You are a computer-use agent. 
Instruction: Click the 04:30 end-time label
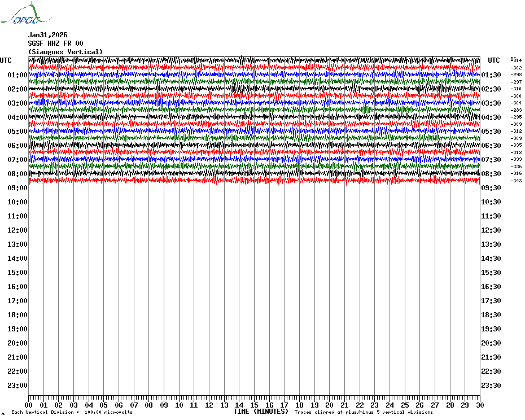coord(491,117)
